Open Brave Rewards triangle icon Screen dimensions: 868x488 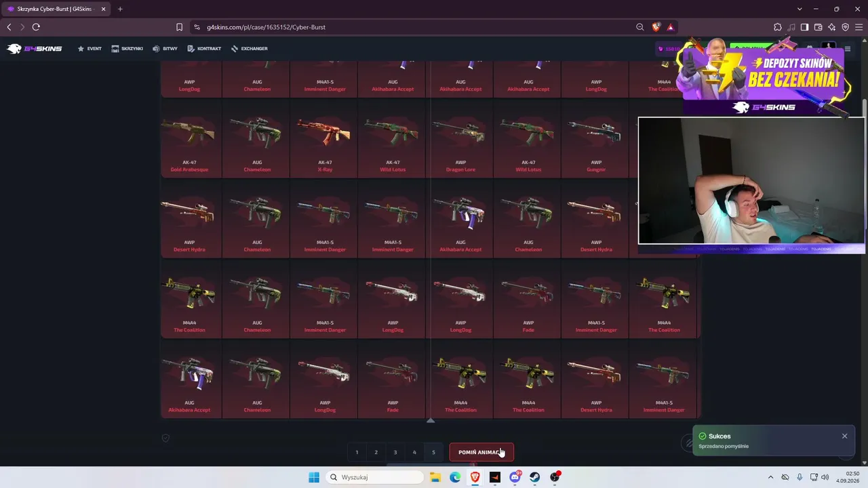(x=671, y=27)
